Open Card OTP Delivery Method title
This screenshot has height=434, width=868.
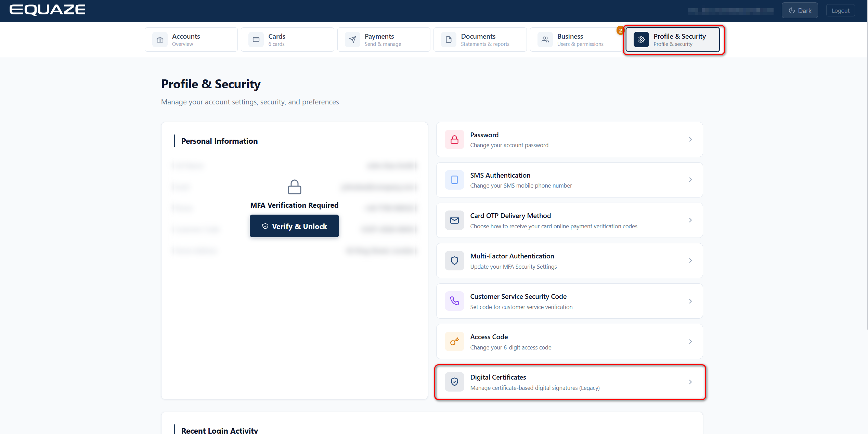point(510,216)
